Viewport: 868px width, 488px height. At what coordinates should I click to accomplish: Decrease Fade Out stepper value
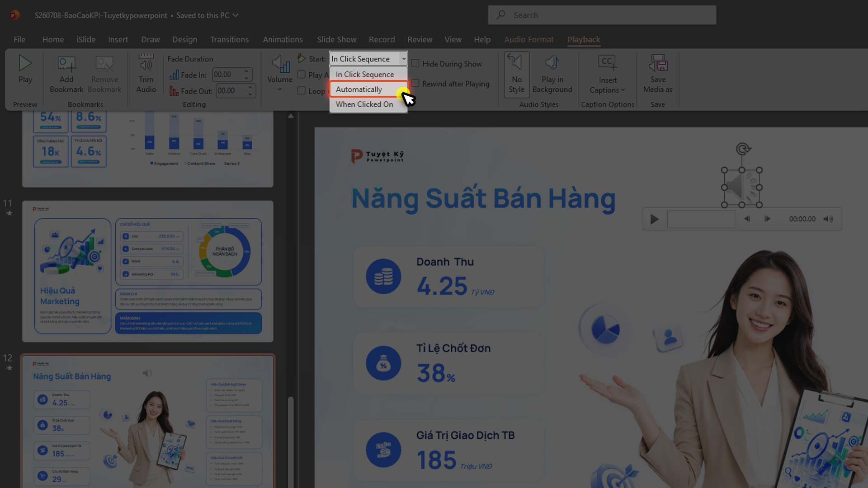(250, 94)
